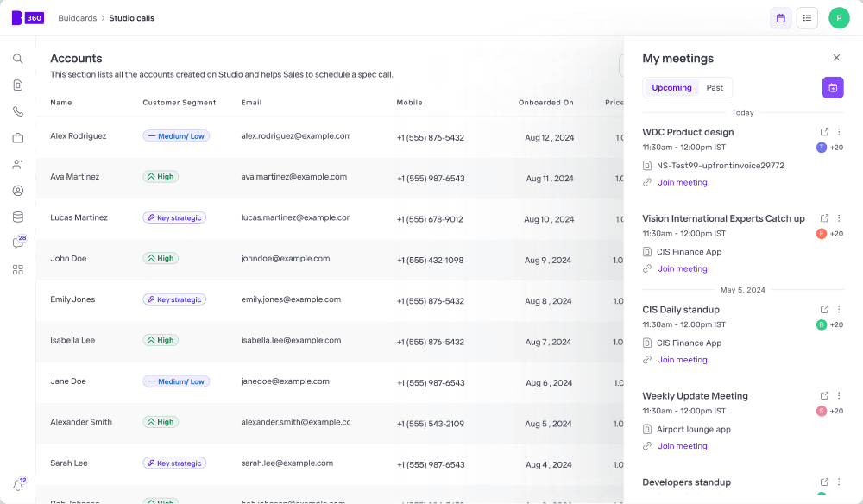The width and height of the screenshot is (863, 504).
Task: Open the user profile avatar P
Action: tap(839, 18)
